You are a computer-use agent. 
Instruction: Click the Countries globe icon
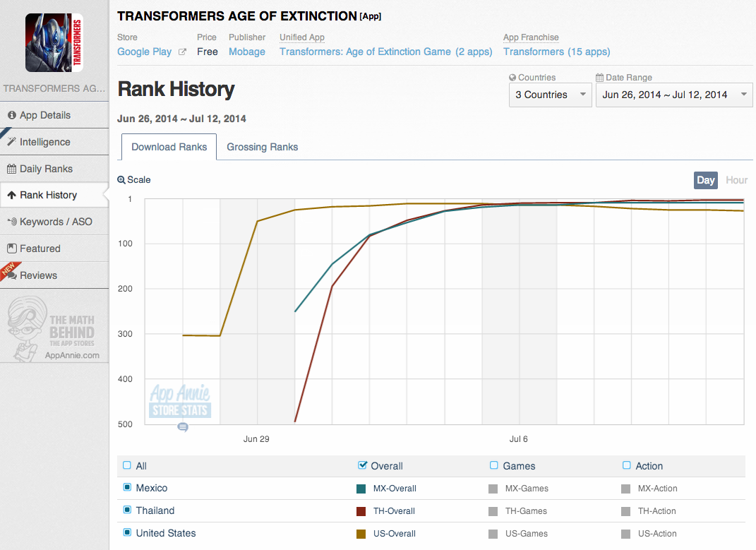point(512,77)
